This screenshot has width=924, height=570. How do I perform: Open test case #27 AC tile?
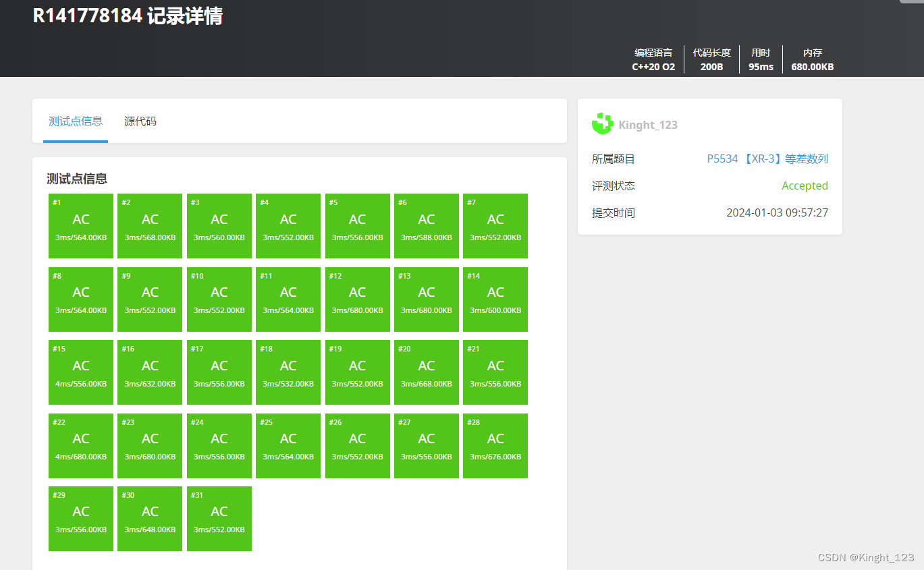pos(427,446)
